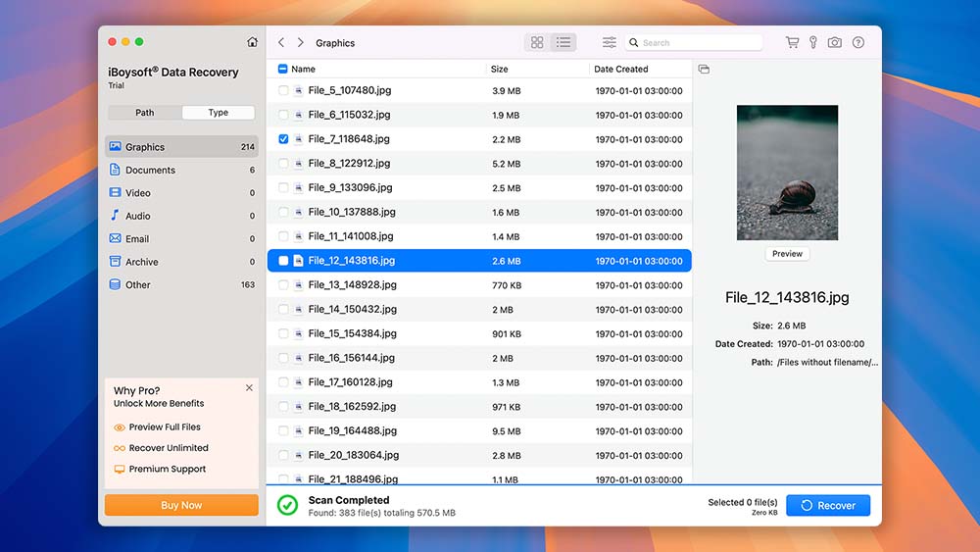The image size is (980, 552).
Task: Click the Preview button under the image
Action: [x=787, y=254]
